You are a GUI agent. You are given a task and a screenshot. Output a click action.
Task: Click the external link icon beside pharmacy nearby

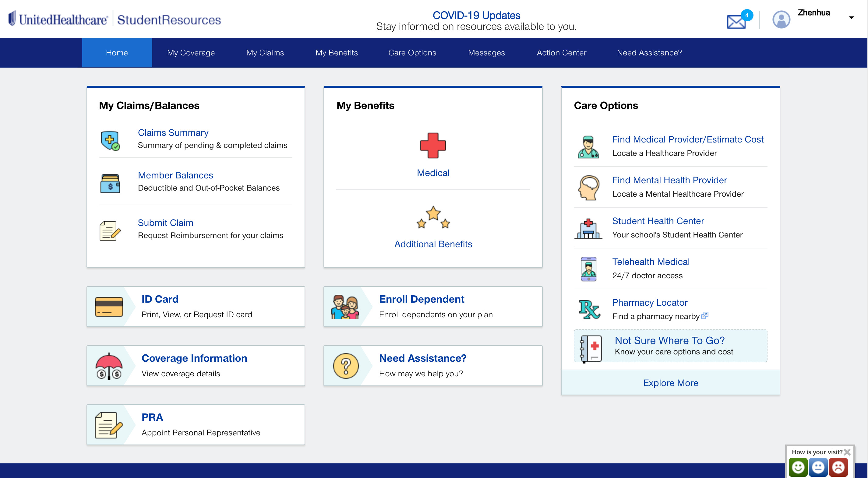tap(704, 315)
